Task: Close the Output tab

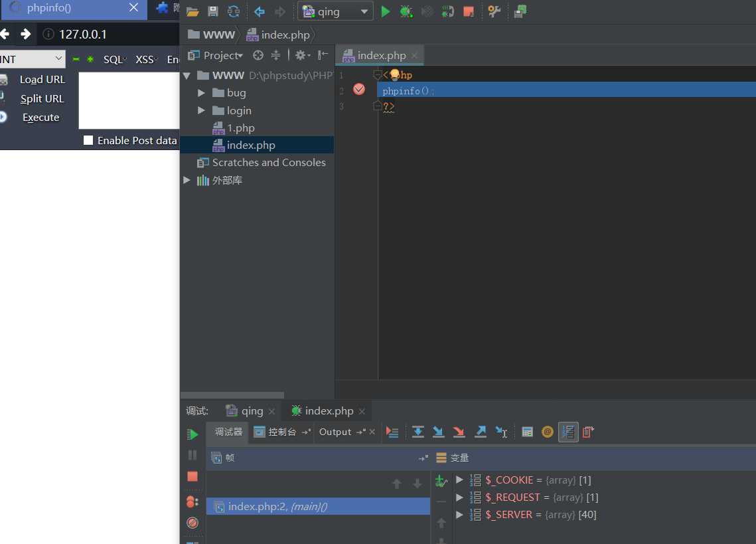Action: click(372, 432)
